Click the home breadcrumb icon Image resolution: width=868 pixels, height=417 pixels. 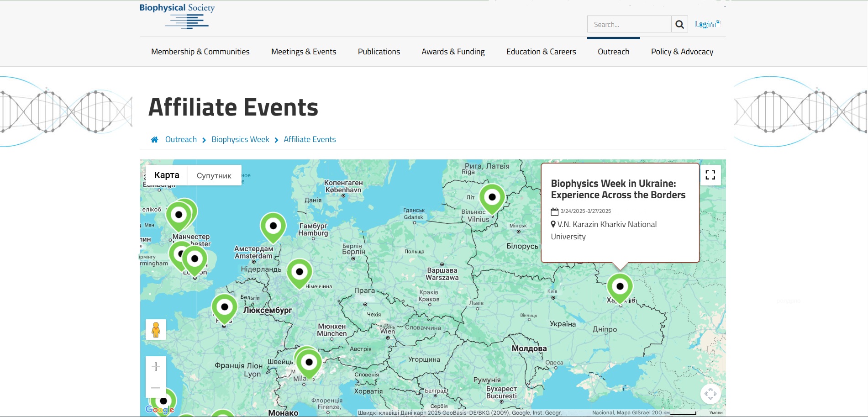(154, 140)
